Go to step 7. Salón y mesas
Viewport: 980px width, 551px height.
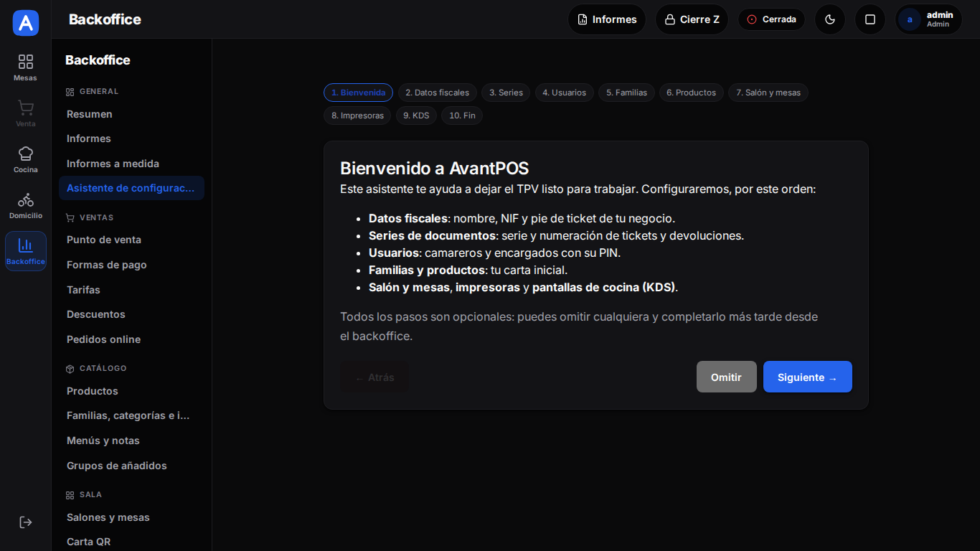(x=768, y=93)
